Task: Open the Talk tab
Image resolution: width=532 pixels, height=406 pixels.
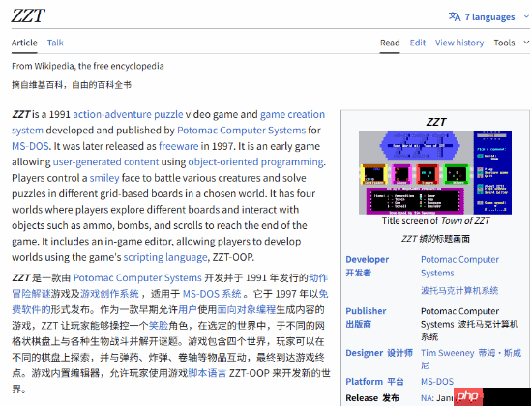Action: (55, 43)
